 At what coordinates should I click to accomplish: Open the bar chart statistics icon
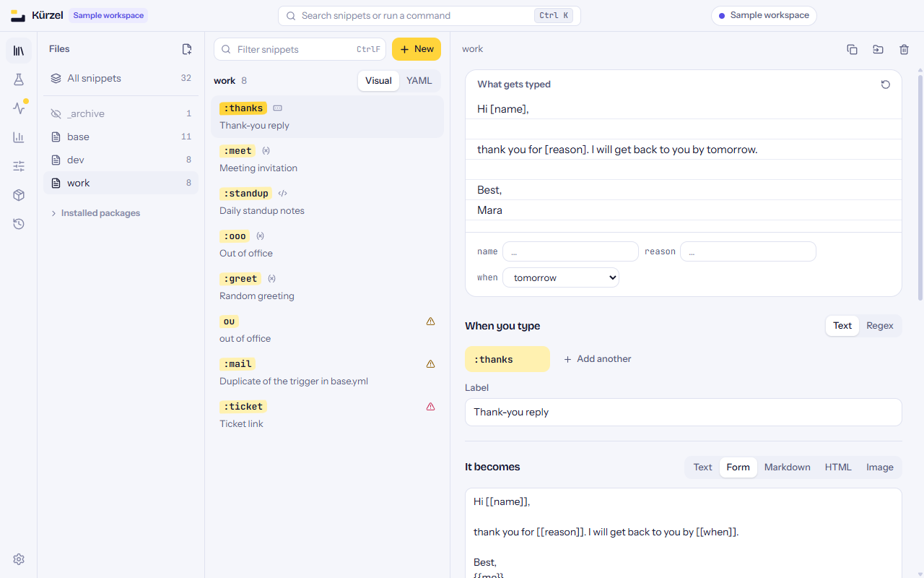click(x=19, y=137)
